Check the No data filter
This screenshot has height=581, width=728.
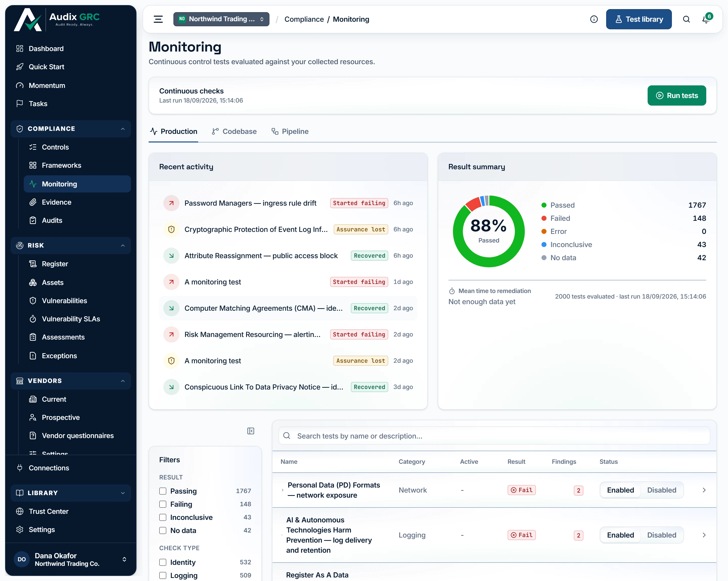[x=163, y=530]
